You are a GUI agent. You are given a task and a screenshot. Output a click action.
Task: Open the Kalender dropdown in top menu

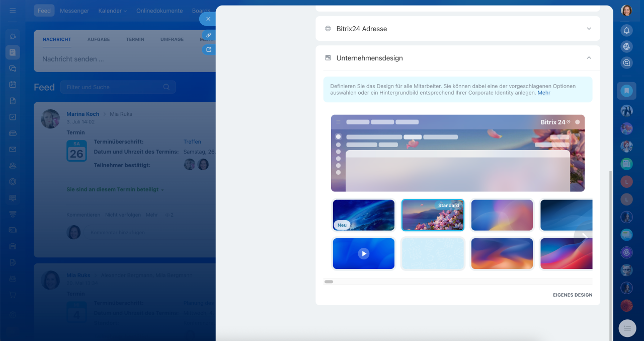tap(113, 11)
